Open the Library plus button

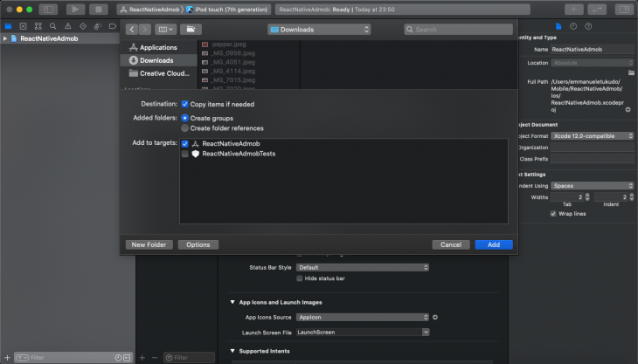point(573,10)
